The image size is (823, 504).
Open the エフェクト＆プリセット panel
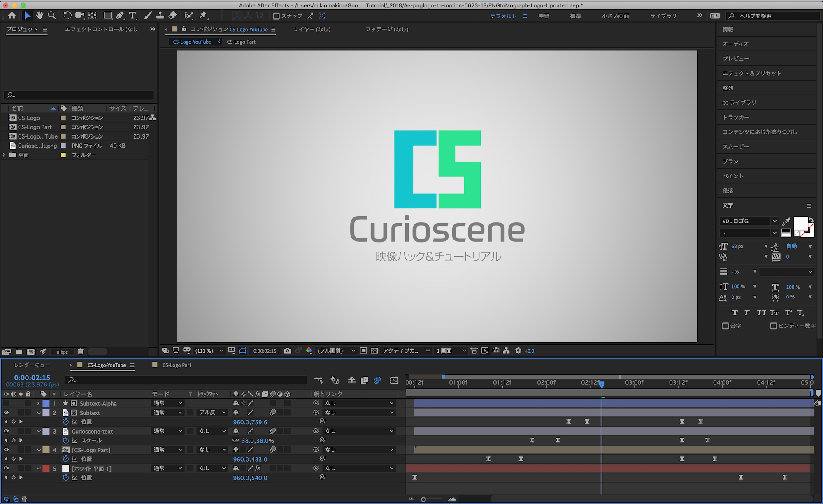tap(751, 73)
